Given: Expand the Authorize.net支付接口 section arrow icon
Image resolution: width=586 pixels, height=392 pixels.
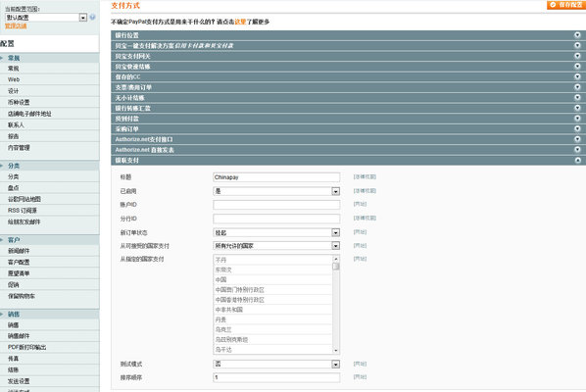Looking at the screenshot, I should pos(577,139).
